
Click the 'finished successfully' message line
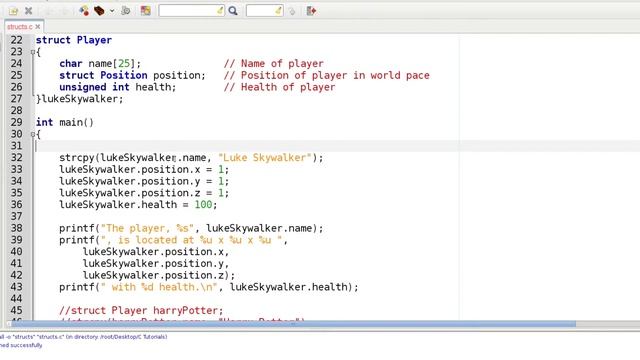coord(21,345)
